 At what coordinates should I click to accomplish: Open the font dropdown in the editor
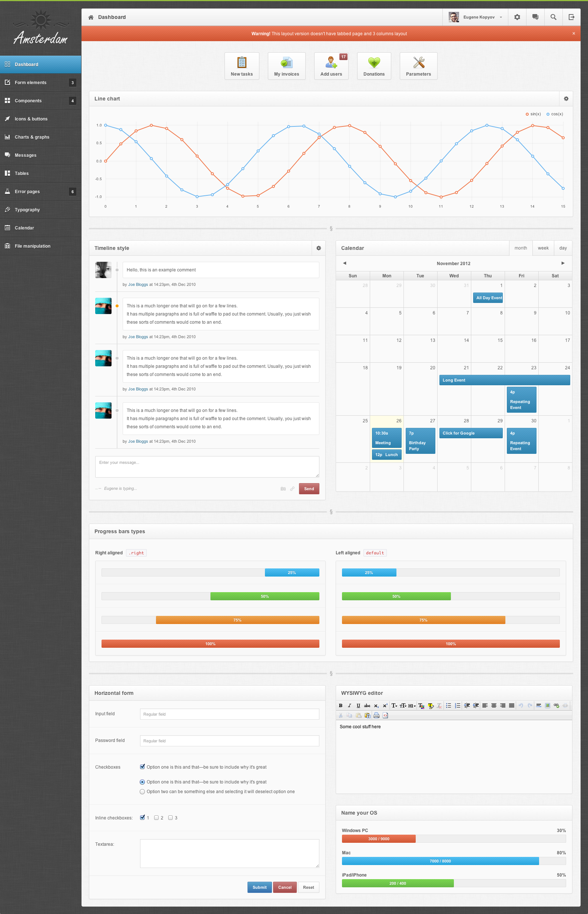pyautogui.click(x=395, y=706)
